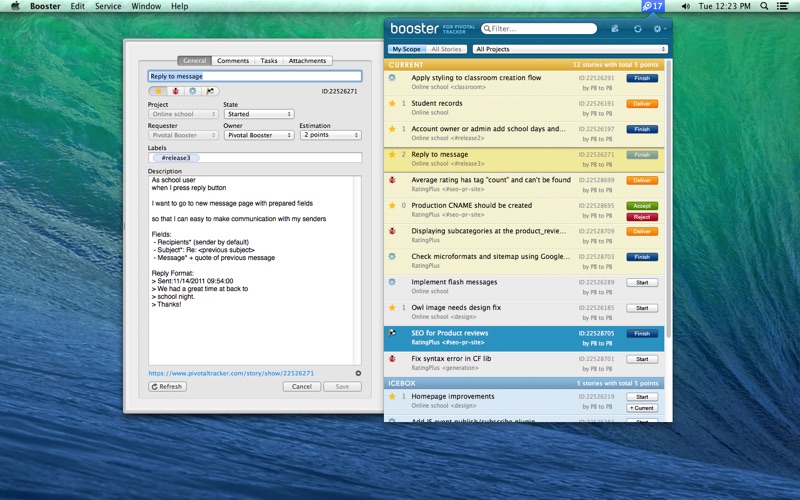The height and width of the screenshot is (500, 800).
Task: Switch to the Comments tab
Action: 233,60
